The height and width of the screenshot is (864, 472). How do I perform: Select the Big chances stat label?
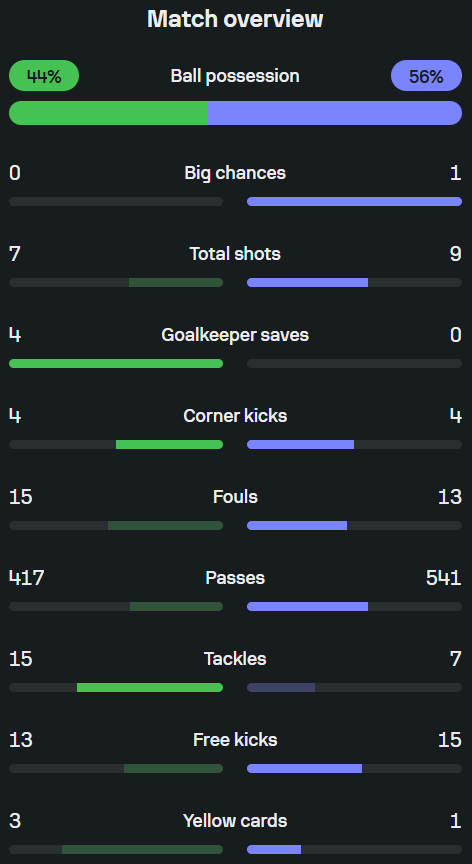(235, 173)
